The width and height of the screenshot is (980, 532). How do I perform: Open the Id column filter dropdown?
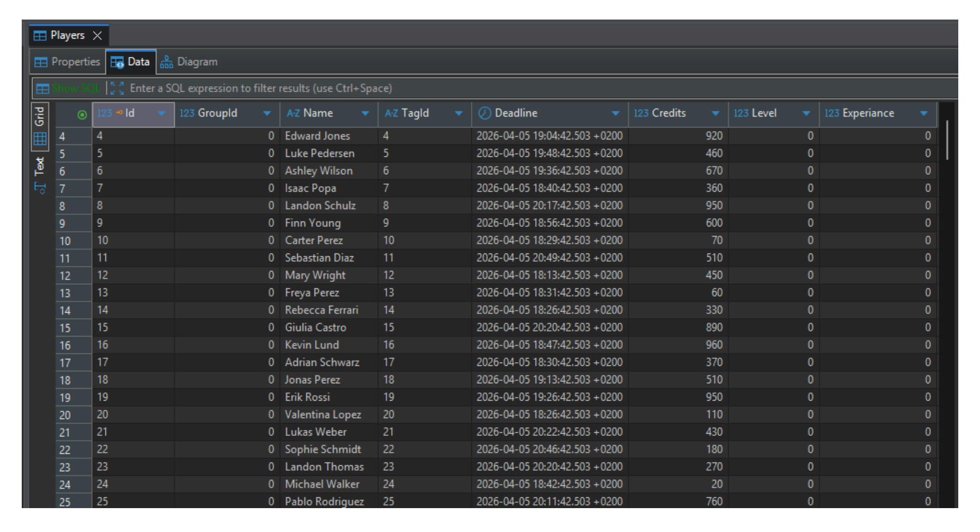tap(161, 113)
